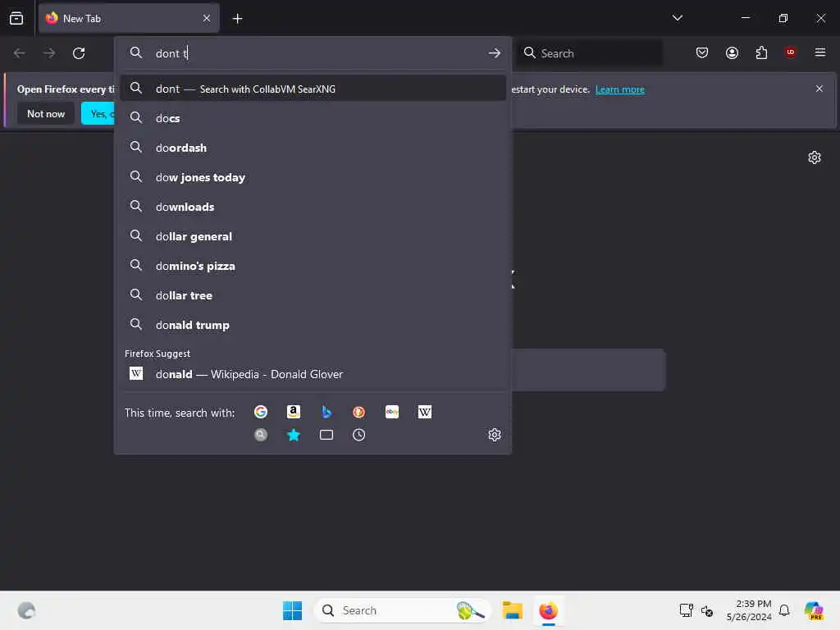Image resolution: width=840 pixels, height=630 pixels.
Task: Choose the Bing search engine icon
Action: click(x=326, y=412)
